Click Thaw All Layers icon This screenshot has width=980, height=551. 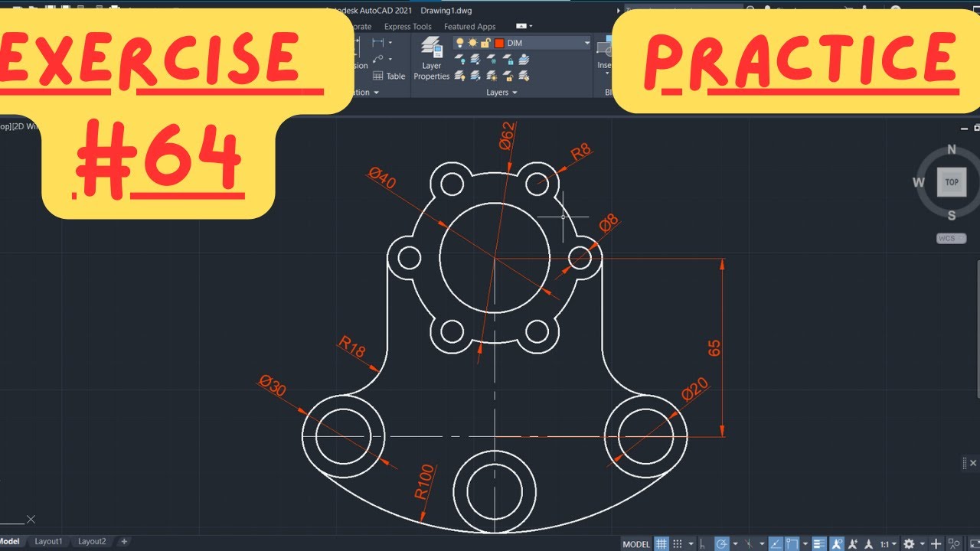[x=492, y=75]
